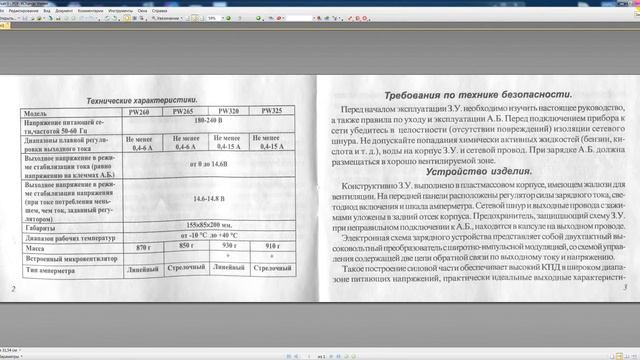640x360 pixels.
Task: Click the green previous view button
Action: pyautogui.click(x=346, y=356)
